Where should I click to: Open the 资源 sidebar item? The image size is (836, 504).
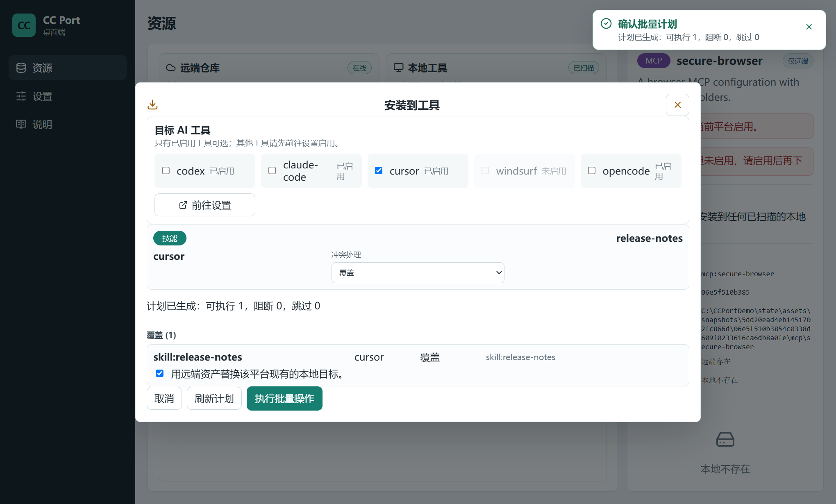(x=68, y=68)
